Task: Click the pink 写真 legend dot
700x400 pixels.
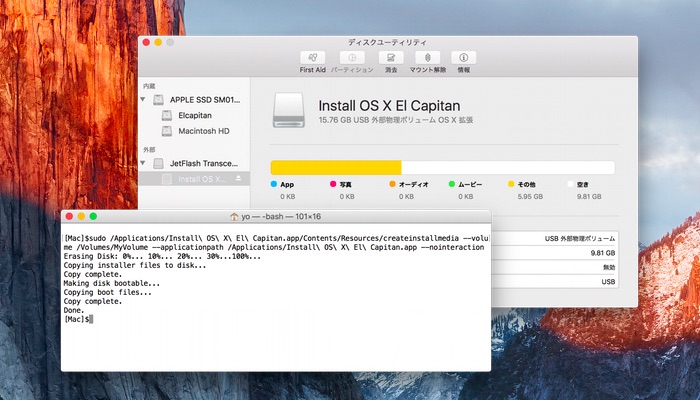Action: pos(333,184)
